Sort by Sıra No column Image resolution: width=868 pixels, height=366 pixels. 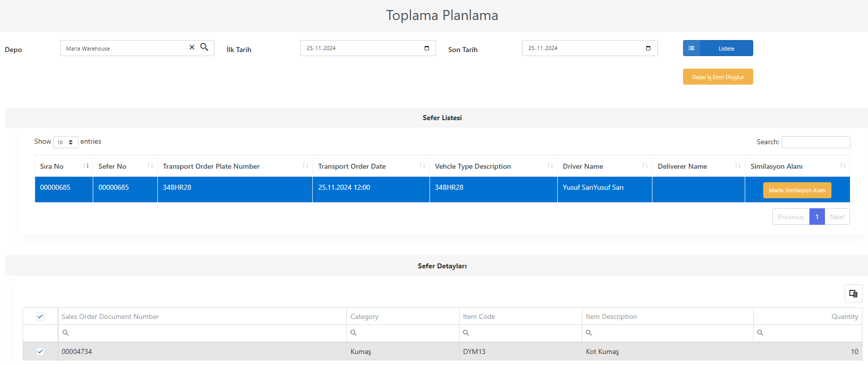point(64,166)
